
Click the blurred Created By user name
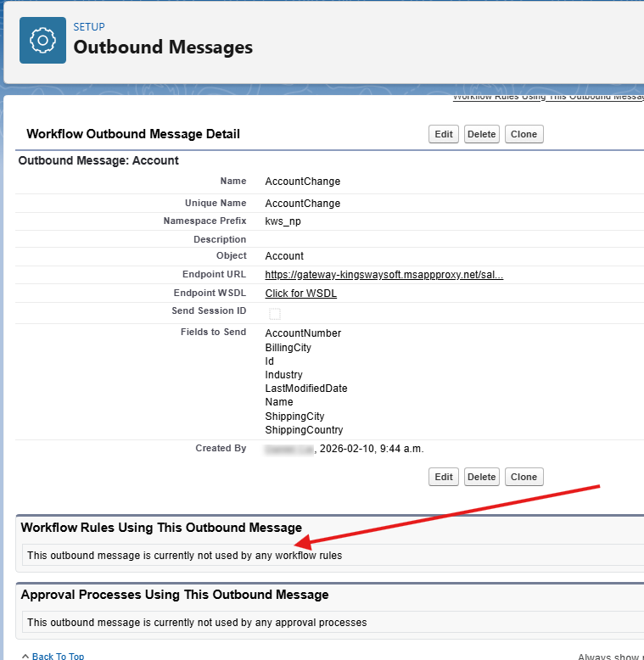tap(288, 449)
